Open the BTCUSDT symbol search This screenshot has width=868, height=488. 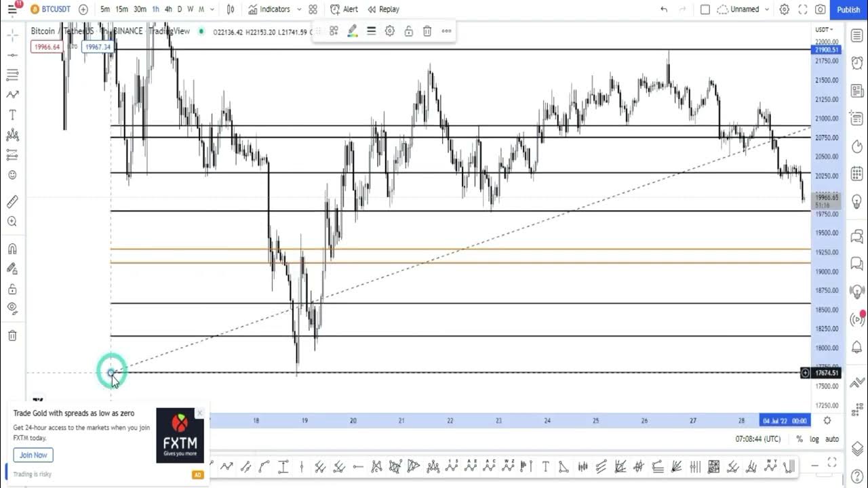(x=51, y=9)
